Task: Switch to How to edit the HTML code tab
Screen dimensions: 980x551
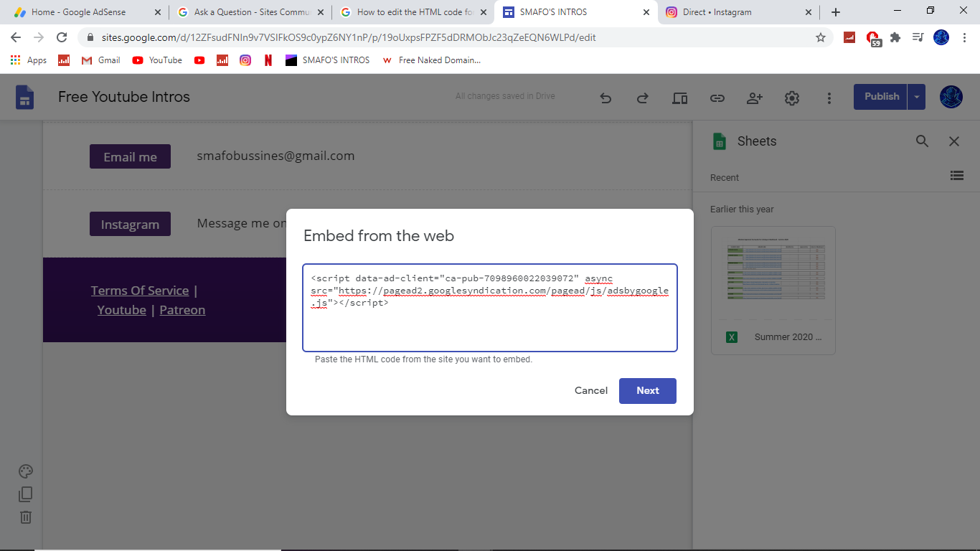Action: 414,12
